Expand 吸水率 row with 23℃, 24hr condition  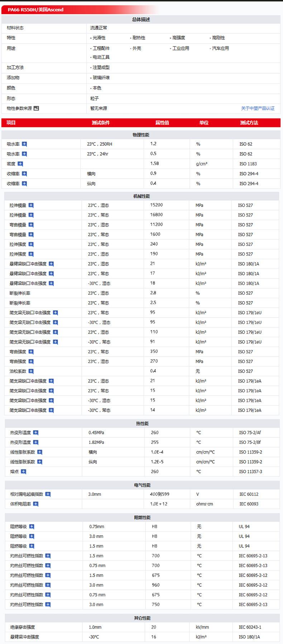[x=24, y=154]
